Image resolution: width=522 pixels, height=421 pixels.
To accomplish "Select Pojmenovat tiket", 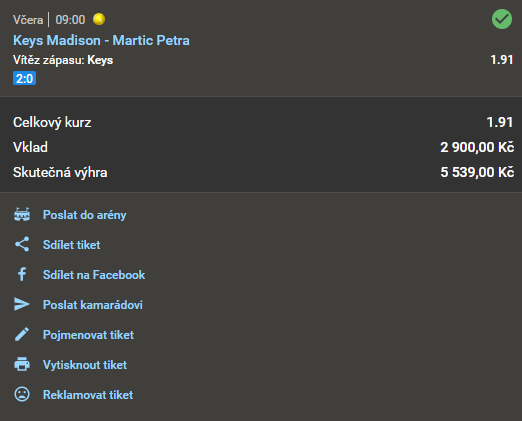I will [x=88, y=335].
